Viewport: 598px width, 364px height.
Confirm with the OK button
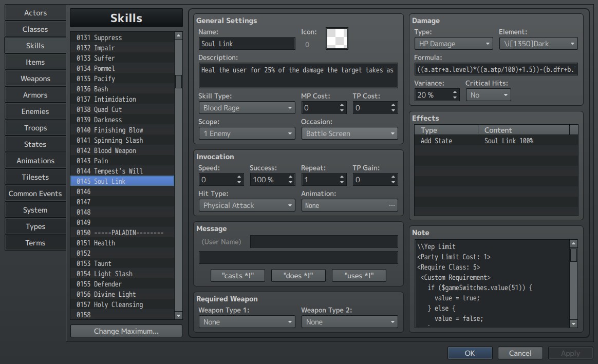470,353
